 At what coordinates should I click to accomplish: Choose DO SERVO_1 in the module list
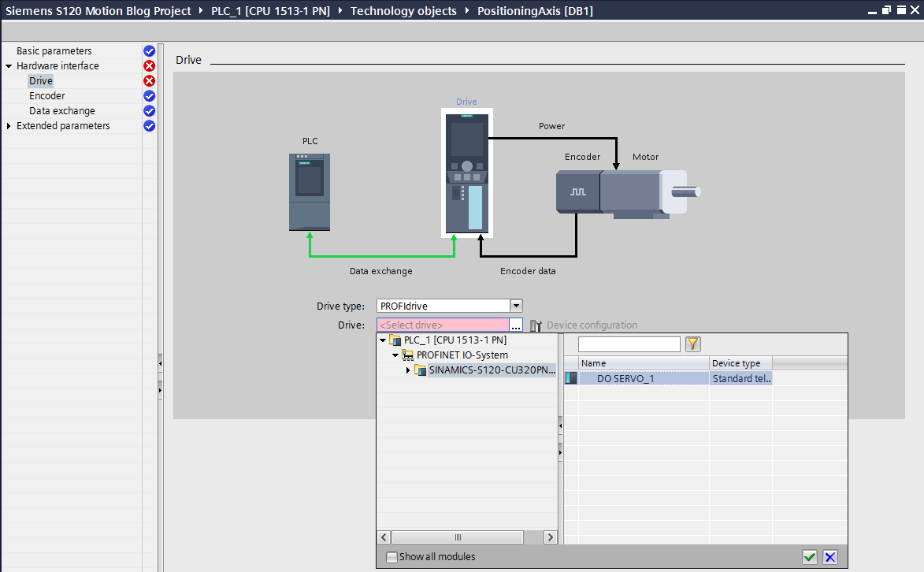point(625,379)
